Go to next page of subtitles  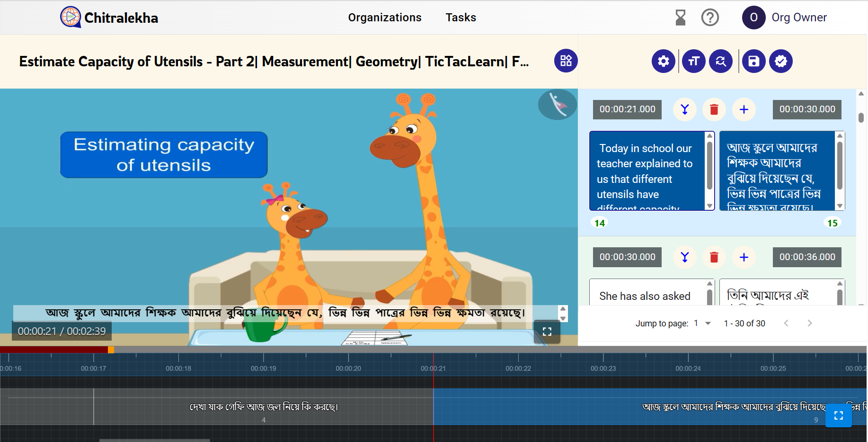point(809,323)
